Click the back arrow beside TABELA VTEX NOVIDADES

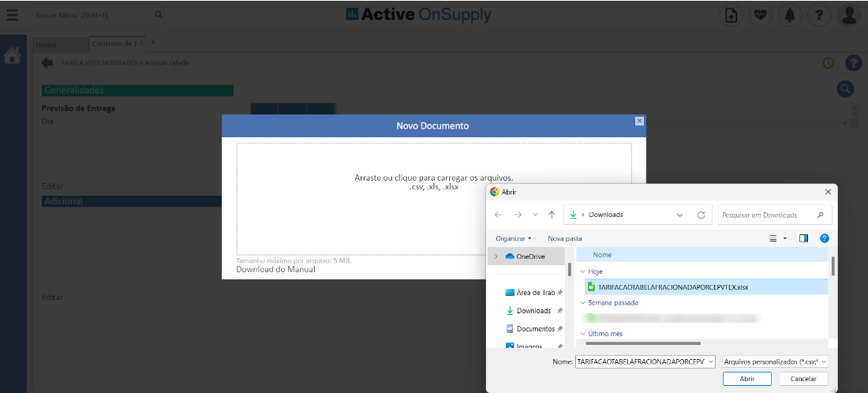coord(47,62)
